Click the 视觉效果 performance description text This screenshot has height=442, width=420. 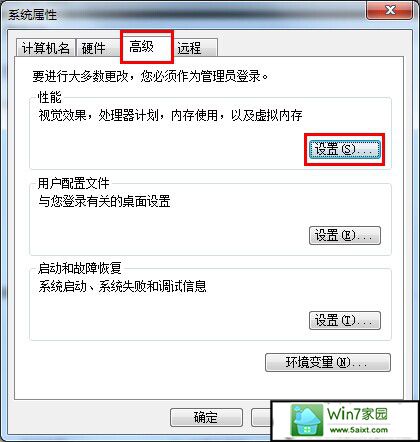click(170, 115)
